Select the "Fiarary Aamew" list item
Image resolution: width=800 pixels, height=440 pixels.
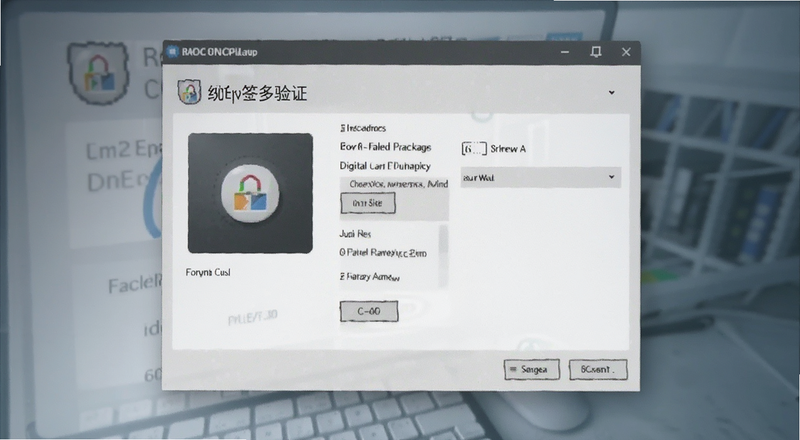[x=369, y=277]
